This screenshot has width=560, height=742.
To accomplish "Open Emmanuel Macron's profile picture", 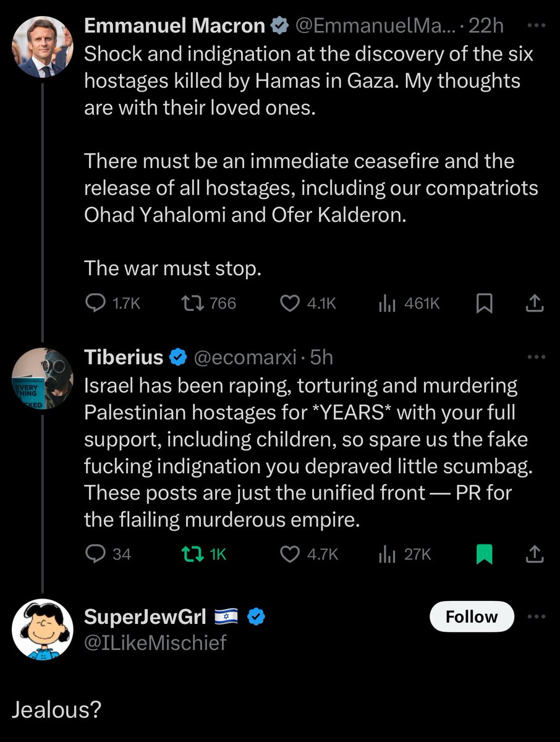I will pos(43,47).
